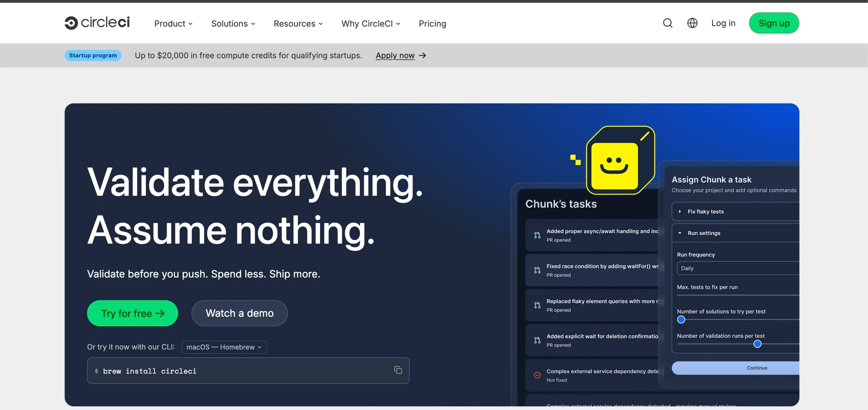Open the search magnifier icon
This screenshot has height=410, width=868.
[x=668, y=23]
